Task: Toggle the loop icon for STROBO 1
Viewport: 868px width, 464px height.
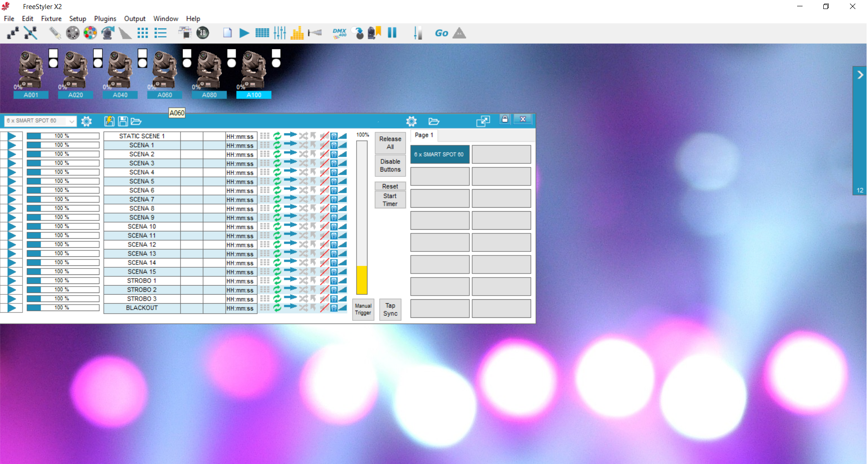Action: pos(277,281)
